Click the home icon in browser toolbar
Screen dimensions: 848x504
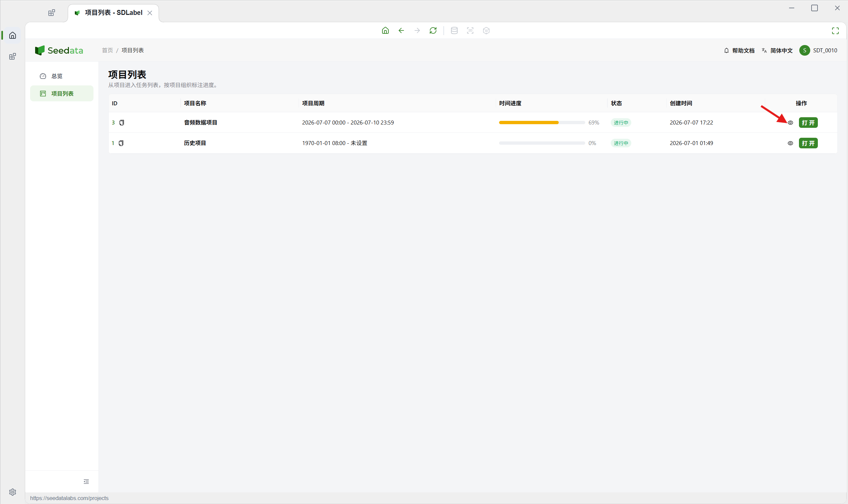point(385,30)
